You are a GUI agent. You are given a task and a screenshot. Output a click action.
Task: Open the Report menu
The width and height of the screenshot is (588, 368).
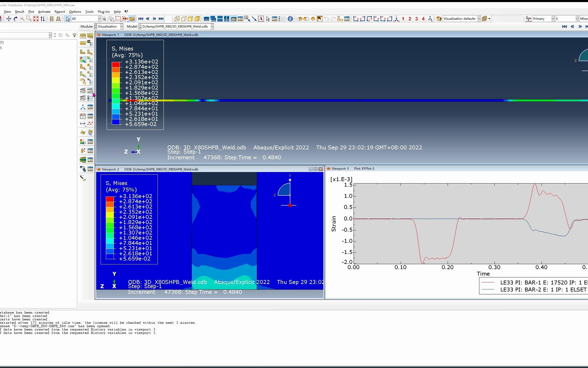pyautogui.click(x=60, y=11)
